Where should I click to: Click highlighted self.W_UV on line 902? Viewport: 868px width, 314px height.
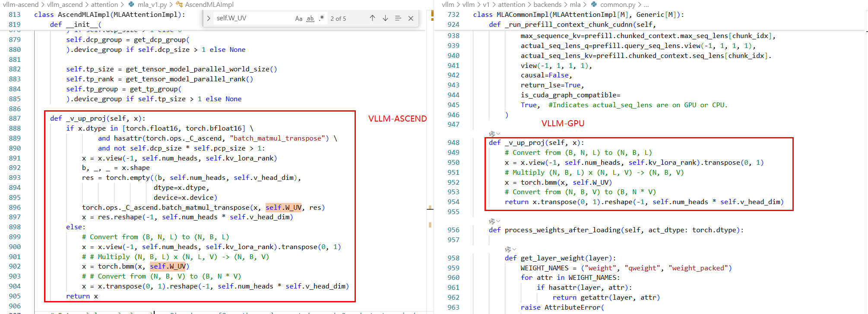pos(168,266)
